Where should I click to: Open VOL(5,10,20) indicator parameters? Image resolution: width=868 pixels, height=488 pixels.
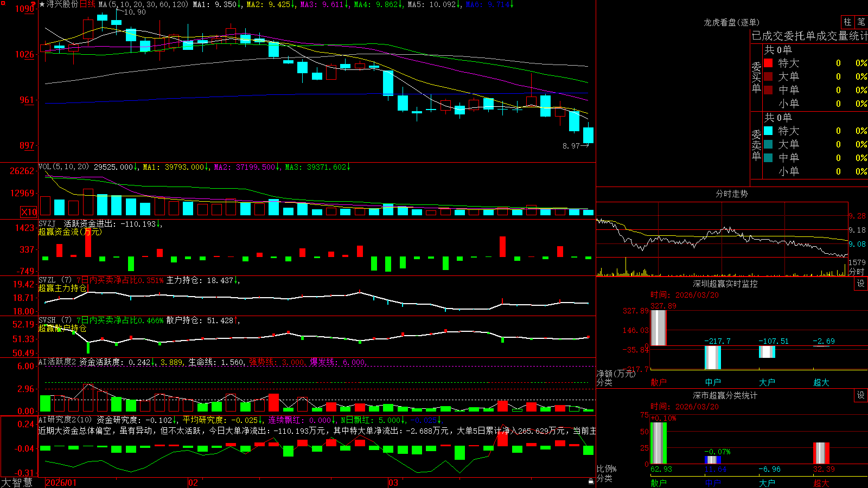coord(64,167)
